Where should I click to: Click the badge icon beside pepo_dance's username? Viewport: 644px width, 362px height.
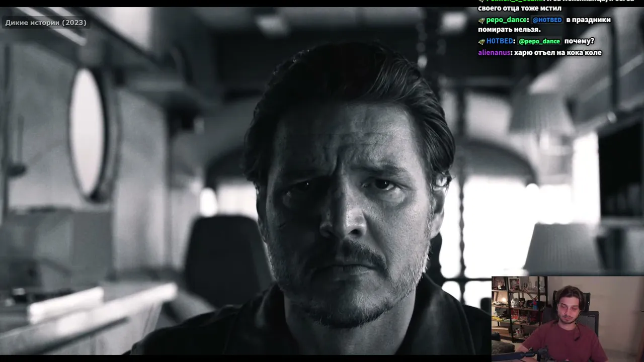point(481,20)
